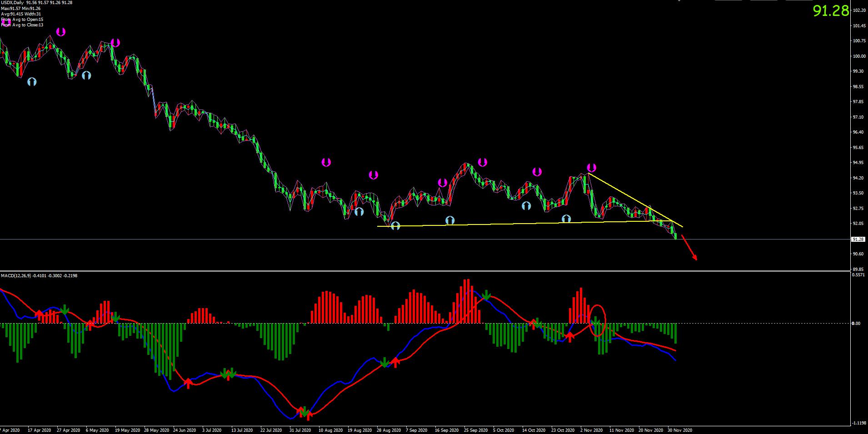Click the magenta down-arrow above the late September peak

pyautogui.click(x=482, y=162)
